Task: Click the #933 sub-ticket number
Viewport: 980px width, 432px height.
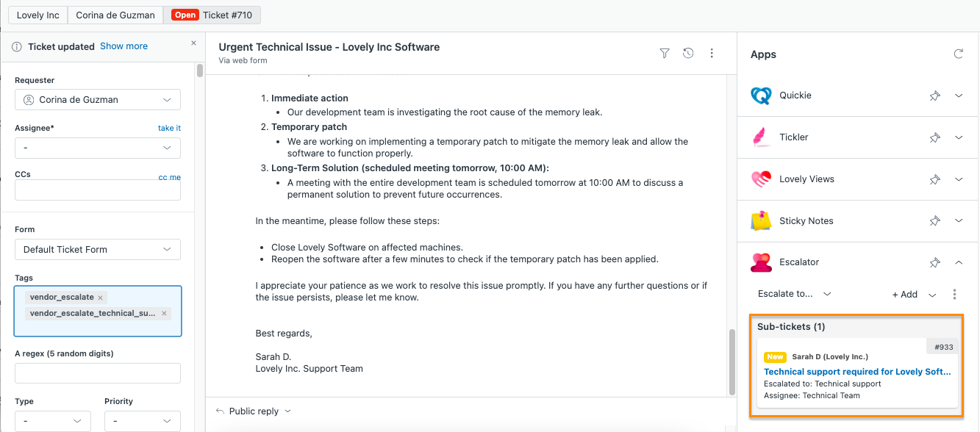Action: (943, 347)
